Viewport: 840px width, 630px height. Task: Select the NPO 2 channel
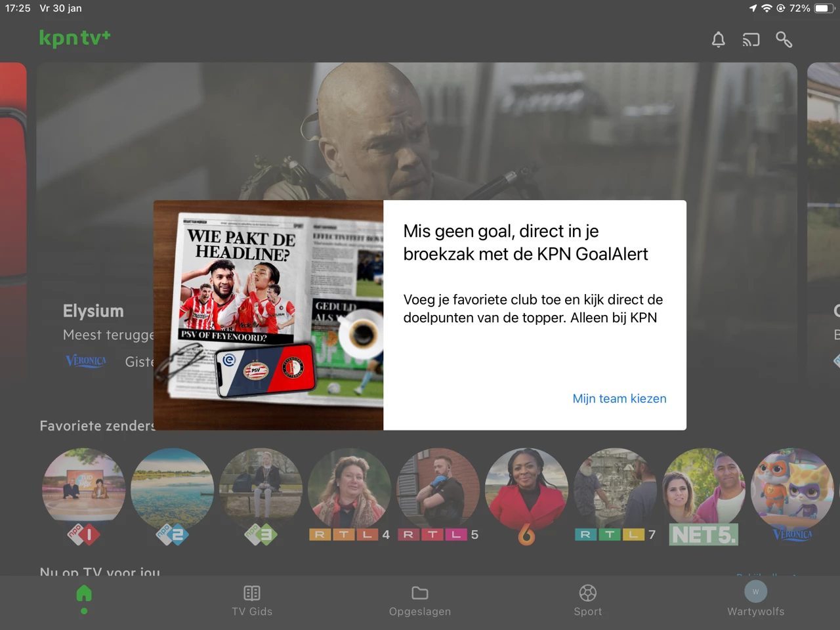pyautogui.click(x=172, y=497)
